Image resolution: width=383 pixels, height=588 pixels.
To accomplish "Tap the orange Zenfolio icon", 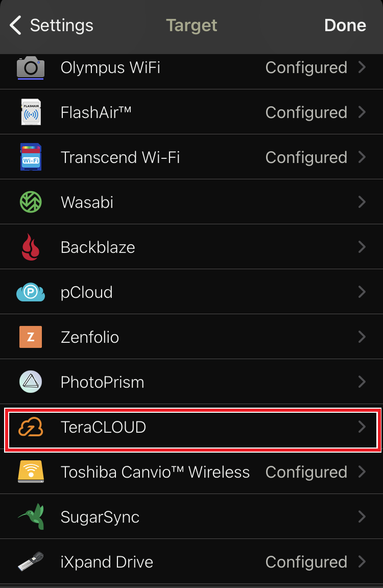I will [x=32, y=337].
